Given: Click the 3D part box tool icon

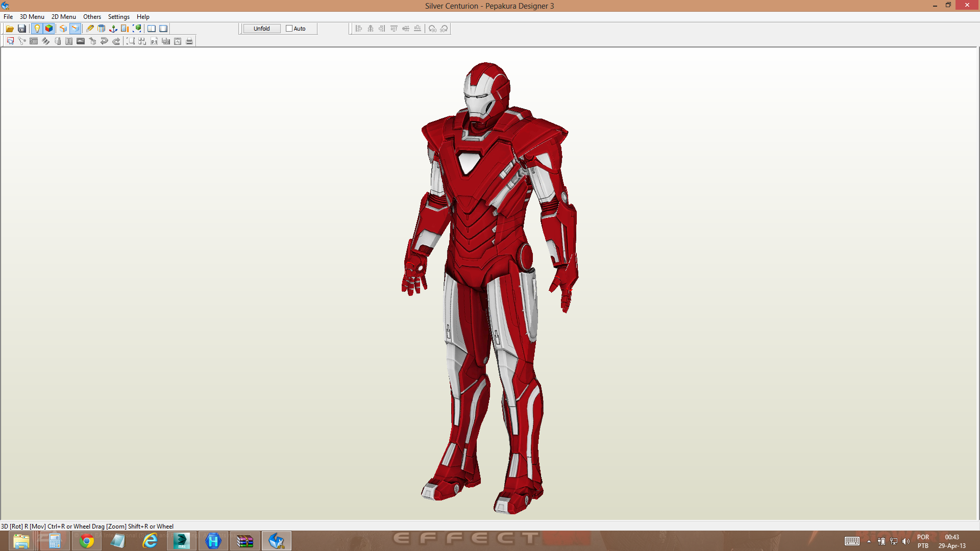Looking at the screenshot, I should [x=92, y=41].
